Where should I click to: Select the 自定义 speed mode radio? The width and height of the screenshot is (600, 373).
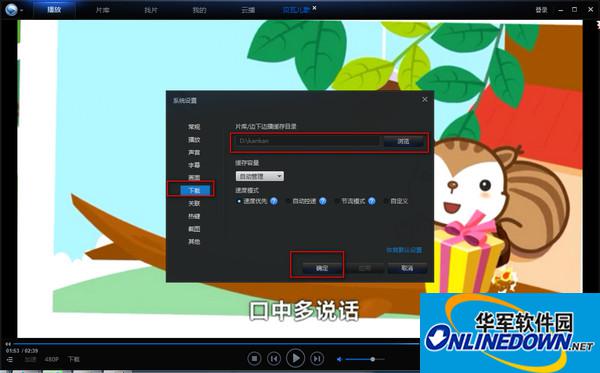[x=386, y=201]
